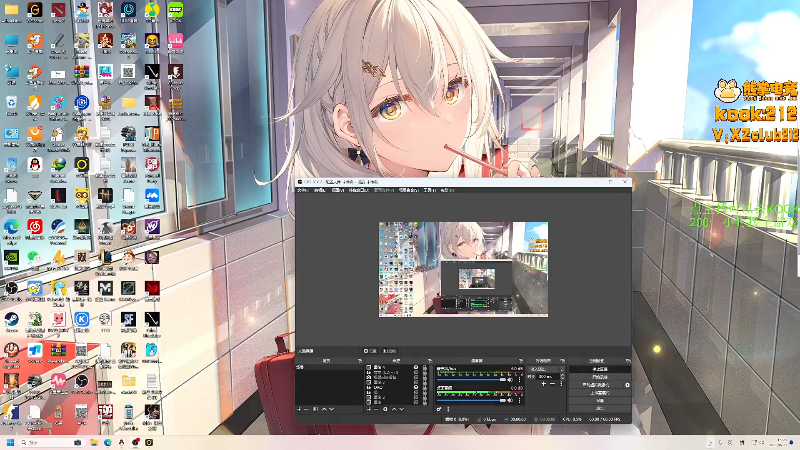Open the 编辑 (Edit) menu in OBS
Image resolution: width=800 pixels, height=450 pixels.
[x=320, y=190]
